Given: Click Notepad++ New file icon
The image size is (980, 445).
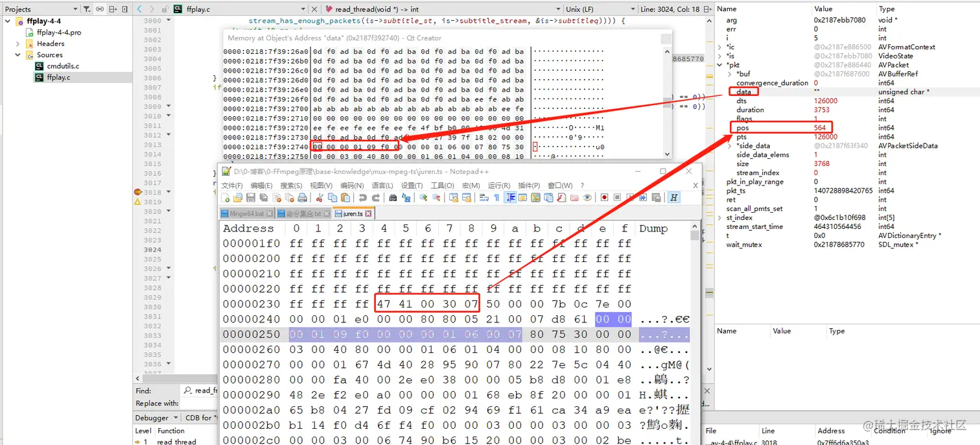Looking at the screenshot, I should (226, 198).
